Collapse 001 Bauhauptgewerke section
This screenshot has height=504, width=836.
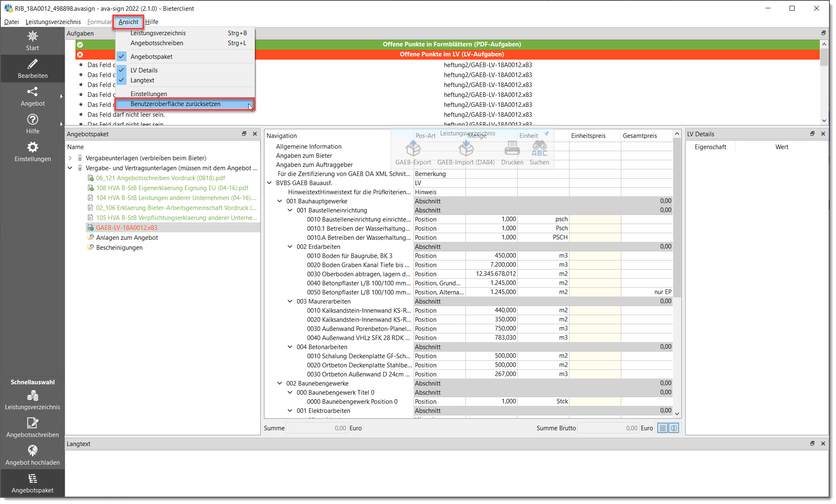280,201
